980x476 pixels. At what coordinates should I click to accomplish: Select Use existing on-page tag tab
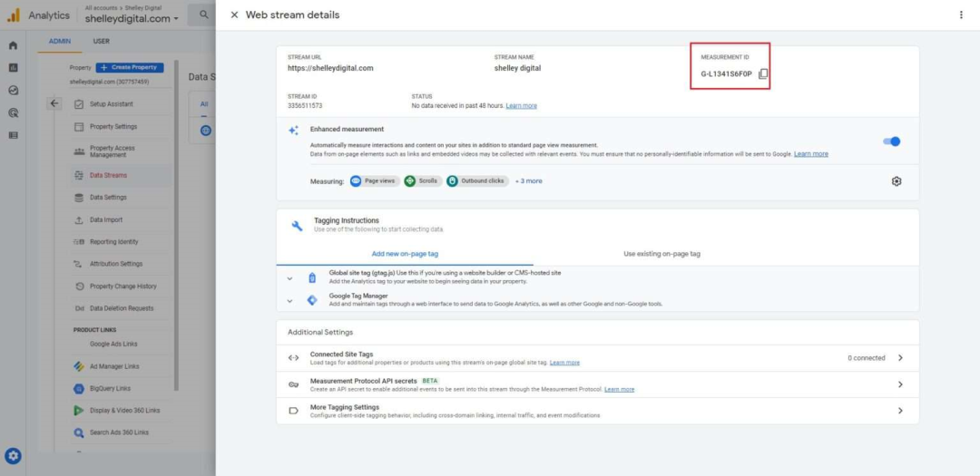click(x=661, y=254)
